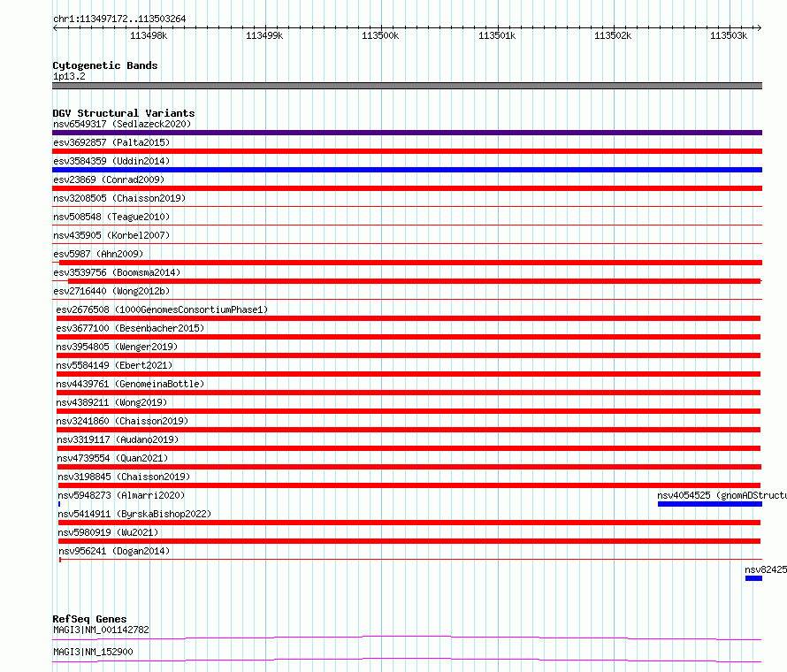This screenshot has width=787, height=672.
Task: Click the blue esv3584359 Uddin2014 bar
Action: pyautogui.click(x=407, y=170)
